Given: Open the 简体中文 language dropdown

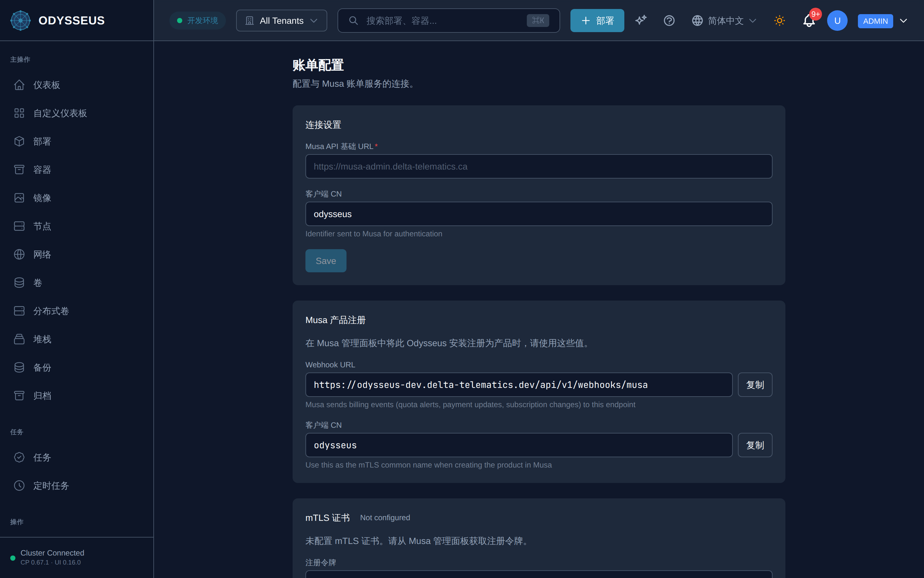Looking at the screenshot, I should (724, 21).
